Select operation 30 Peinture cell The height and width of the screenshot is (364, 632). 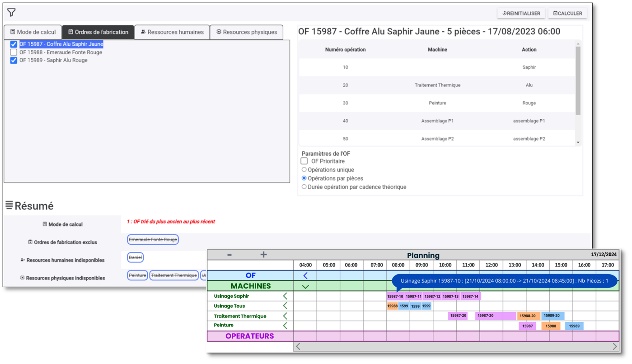[x=437, y=103]
